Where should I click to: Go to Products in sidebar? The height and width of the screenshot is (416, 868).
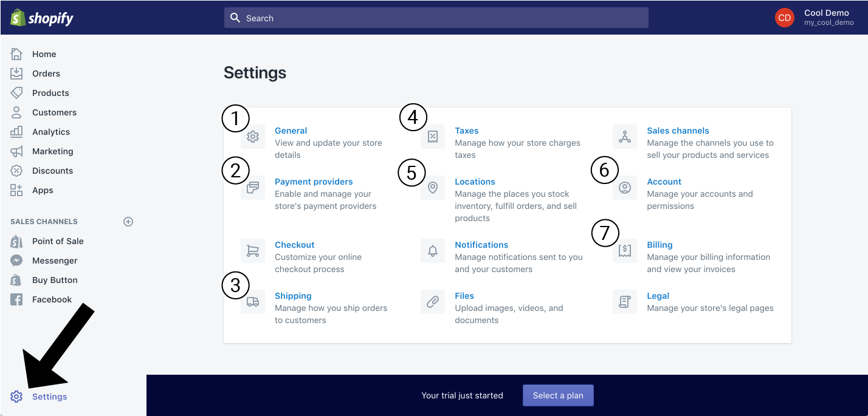coord(50,93)
